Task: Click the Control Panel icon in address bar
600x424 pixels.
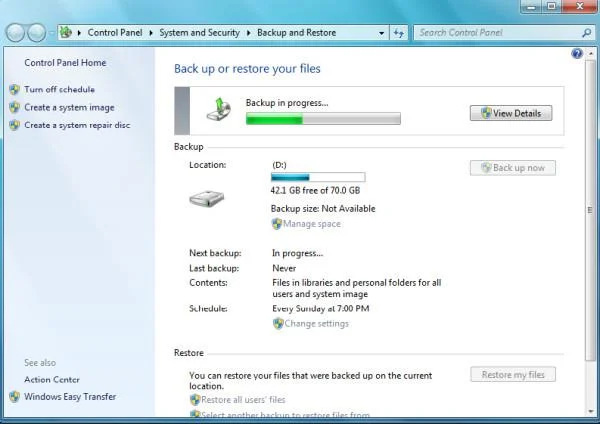Action: 66,32
